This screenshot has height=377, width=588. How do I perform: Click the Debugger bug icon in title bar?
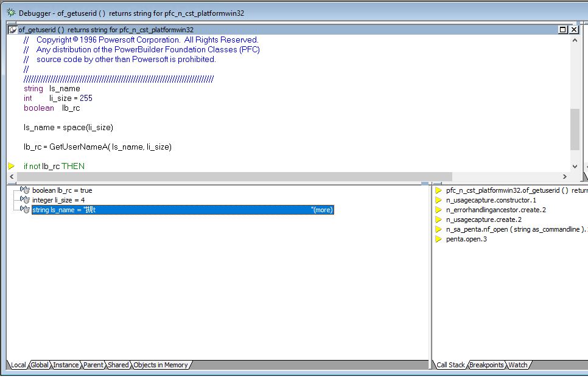click(10, 12)
